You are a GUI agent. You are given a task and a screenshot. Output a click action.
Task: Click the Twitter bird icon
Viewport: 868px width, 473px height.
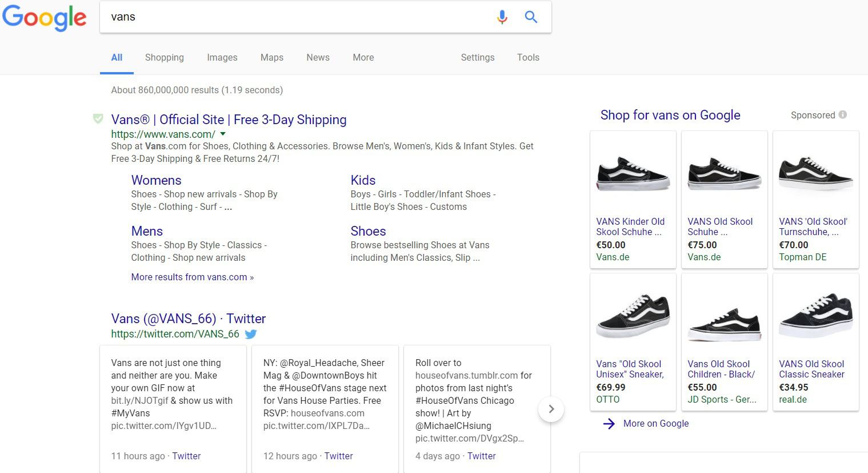tap(251, 334)
